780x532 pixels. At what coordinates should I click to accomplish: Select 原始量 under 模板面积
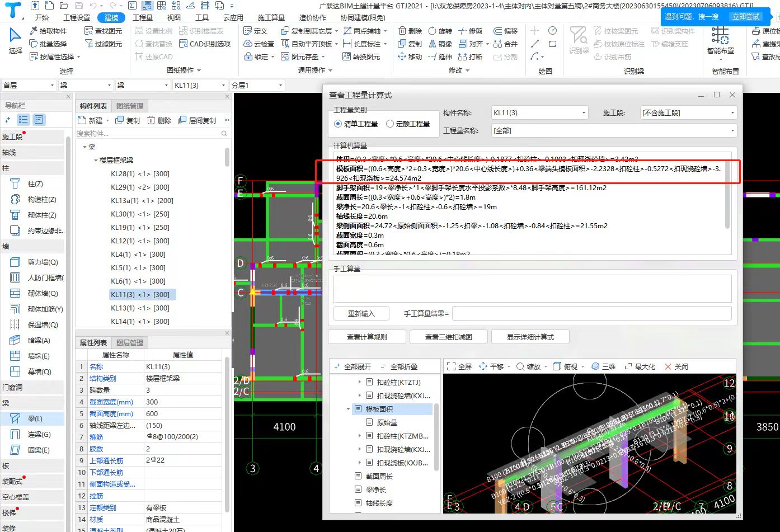pos(387,422)
